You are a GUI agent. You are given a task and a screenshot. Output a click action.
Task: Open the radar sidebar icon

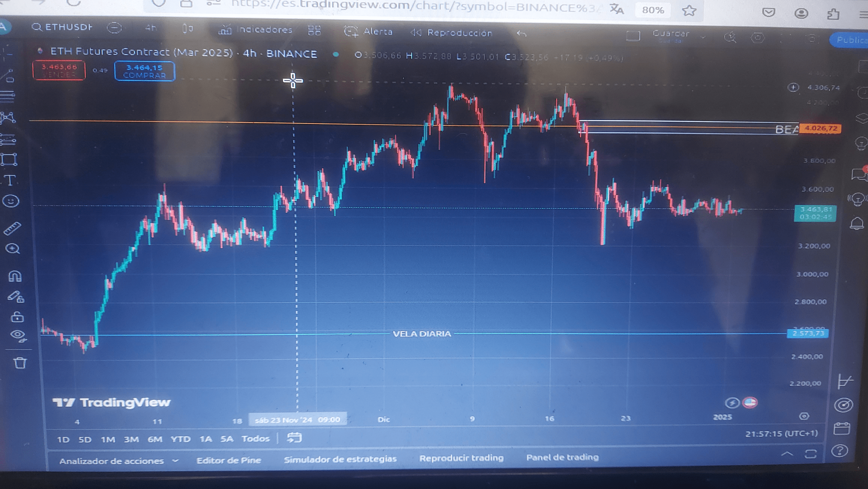(843, 405)
